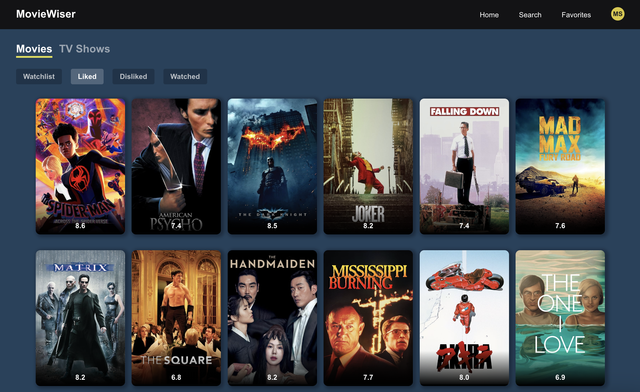
Task: Open the MS user avatar
Action: 617,14
